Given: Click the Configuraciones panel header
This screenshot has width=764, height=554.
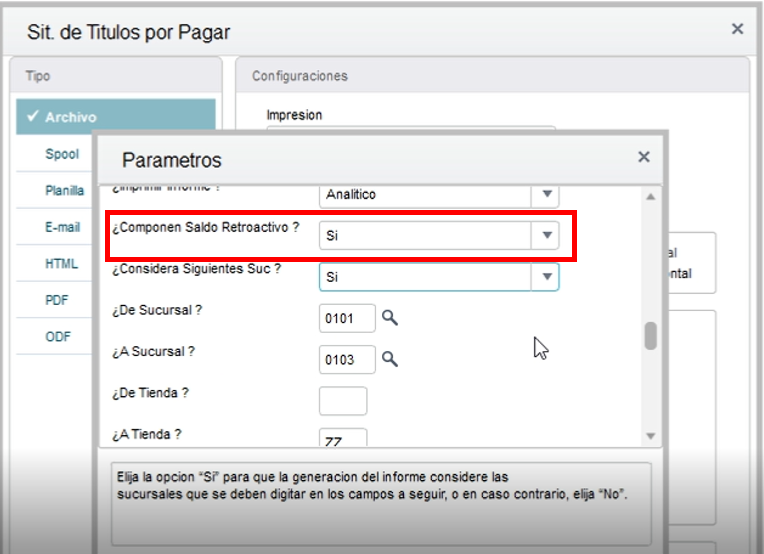Looking at the screenshot, I should (x=492, y=76).
